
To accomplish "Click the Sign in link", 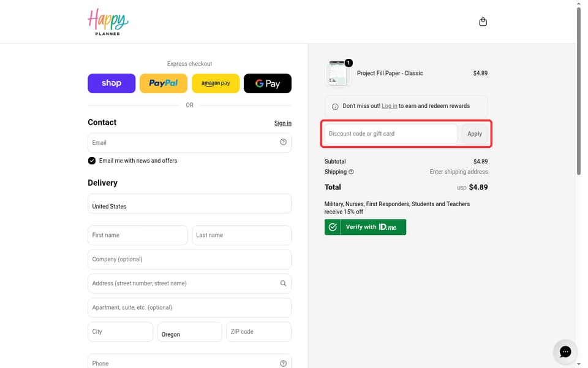I will [x=283, y=123].
